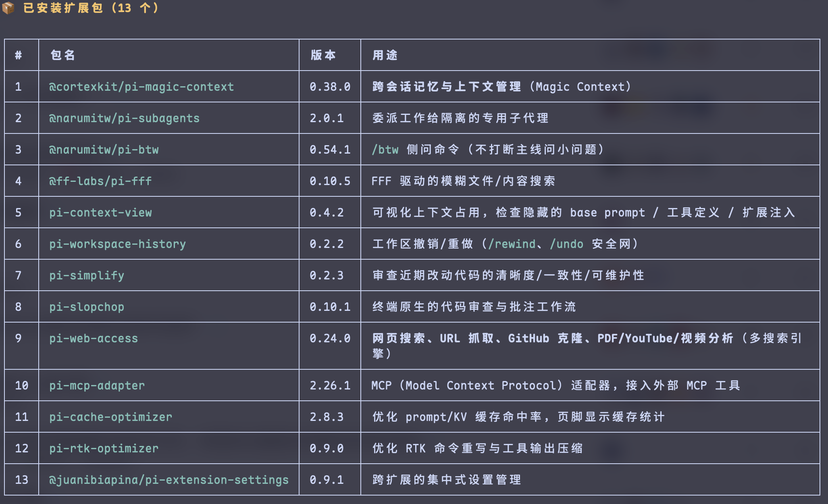The width and height of the screenshot is (828, 504).
Task: Select package name "pi-slopchop"
Action: 87,307
